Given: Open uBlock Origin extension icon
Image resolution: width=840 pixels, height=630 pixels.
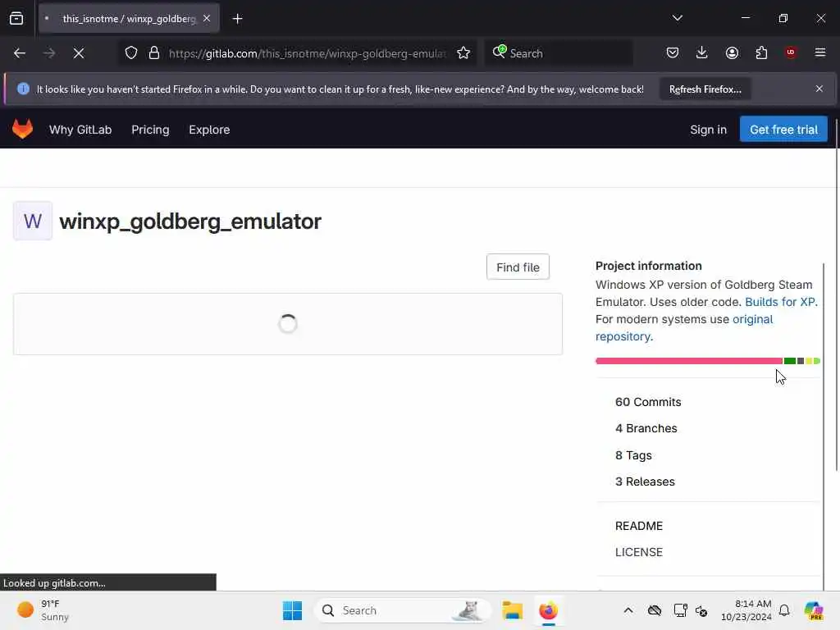Looking at the screenshot, I should click(x=791, y=52).
